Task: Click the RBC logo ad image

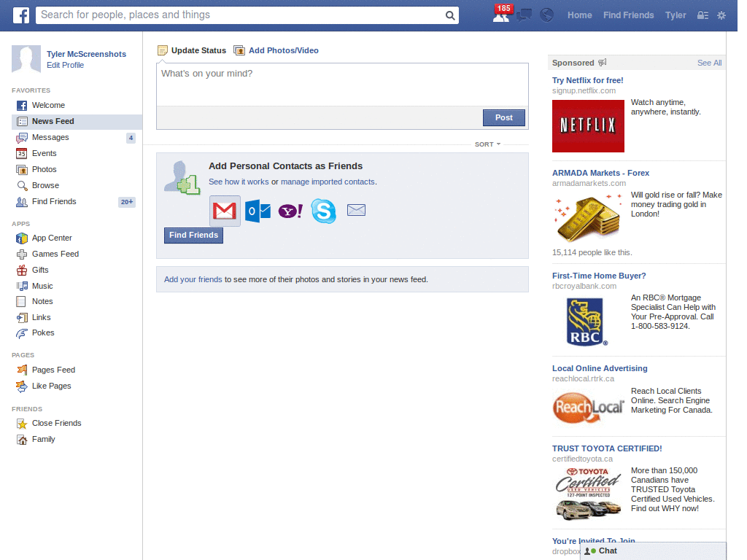Action: (x=587, y=322)
